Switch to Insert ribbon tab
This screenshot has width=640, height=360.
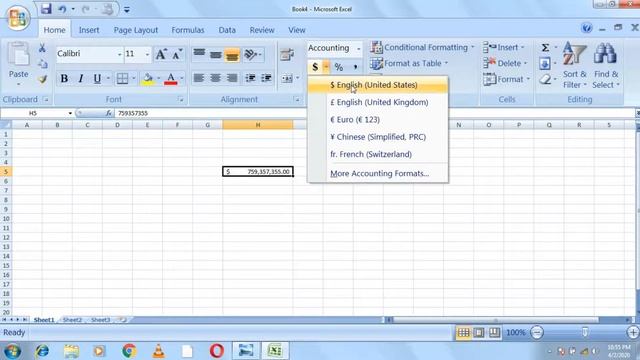pos(89,30)
